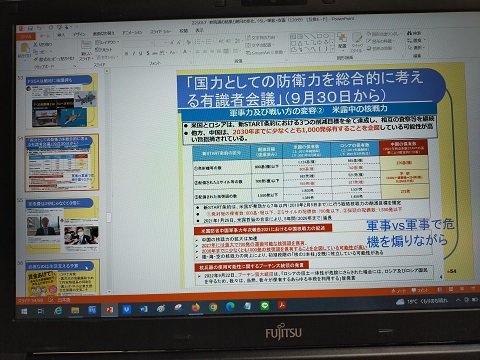This screenshot has height=360, width=480.
Task: Save the presentation from quick access toolbar
Action: (30, 28)
